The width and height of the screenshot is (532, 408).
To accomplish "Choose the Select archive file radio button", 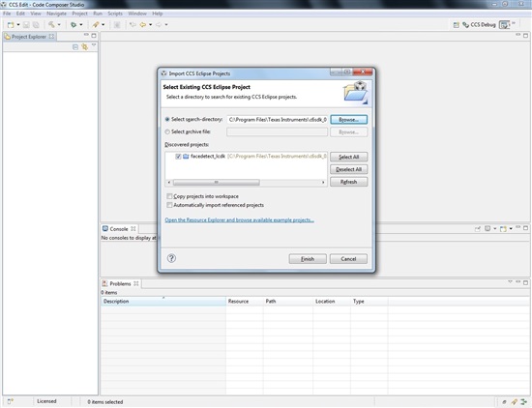I will pos(167,131).
